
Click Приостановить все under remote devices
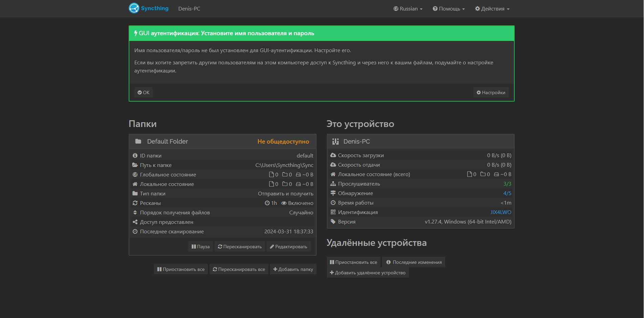353,262
